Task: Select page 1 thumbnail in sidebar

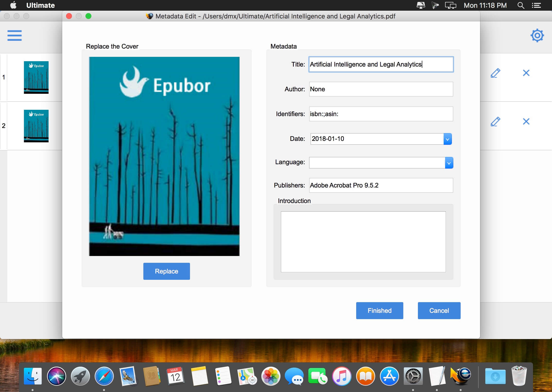Action: tap(36, 77)
